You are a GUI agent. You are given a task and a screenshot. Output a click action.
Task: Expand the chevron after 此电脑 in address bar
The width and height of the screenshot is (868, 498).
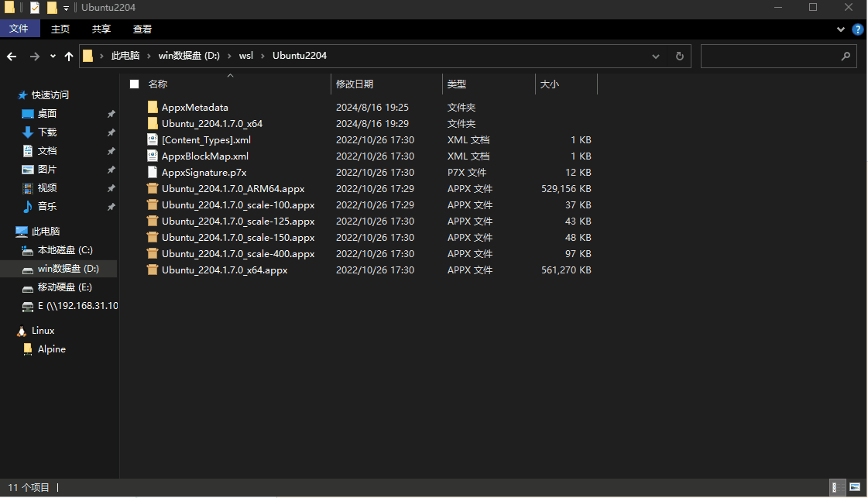tap(149, 56)
